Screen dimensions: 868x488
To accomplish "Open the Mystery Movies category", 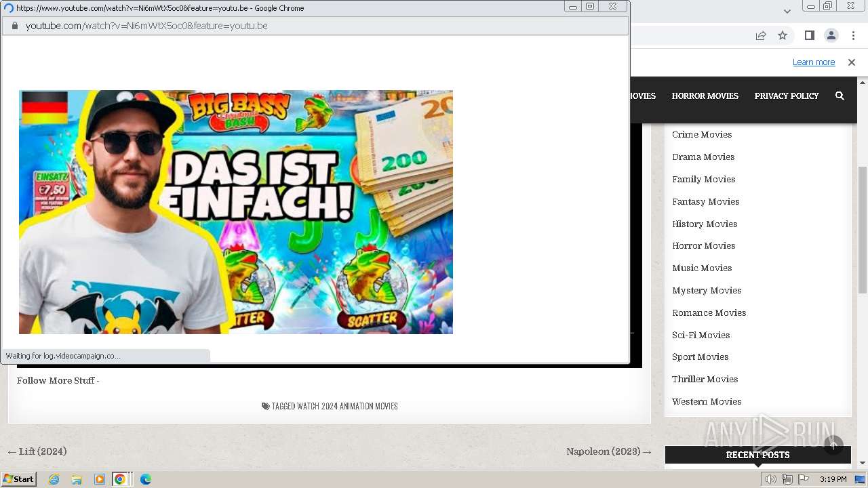I will 707,290.
